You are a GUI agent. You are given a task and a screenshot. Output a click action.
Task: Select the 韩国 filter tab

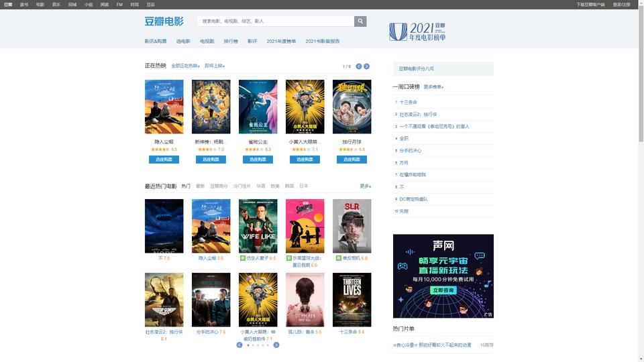click(x=290, y=186)
